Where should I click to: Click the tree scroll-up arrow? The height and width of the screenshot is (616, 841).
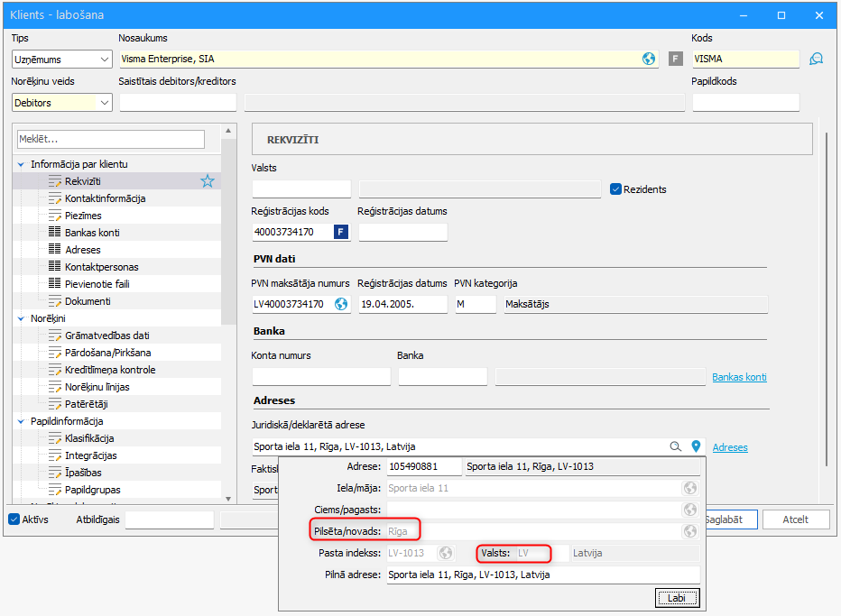pos(228,131)
